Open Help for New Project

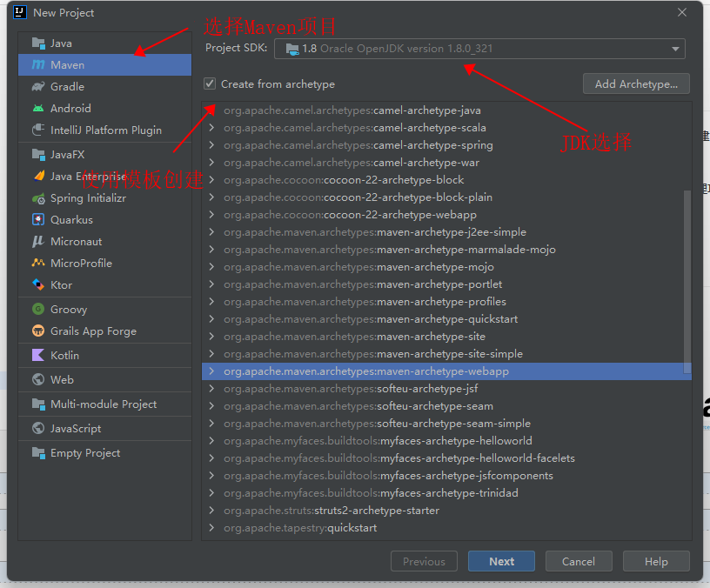click(656, 561)
